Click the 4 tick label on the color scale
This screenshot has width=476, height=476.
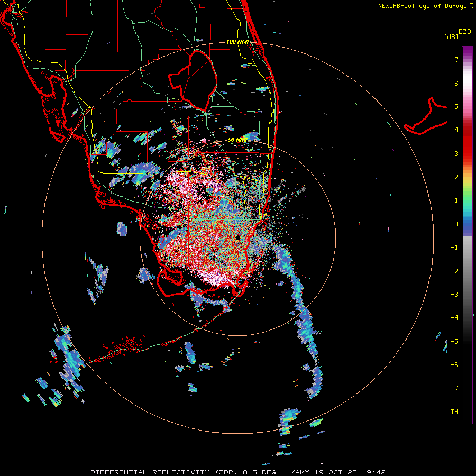[456, 130]
